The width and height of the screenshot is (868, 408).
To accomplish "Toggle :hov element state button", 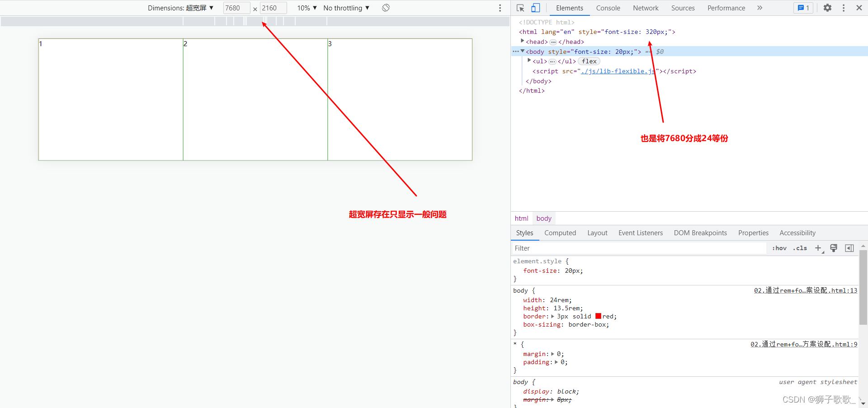I will point(779,248).
